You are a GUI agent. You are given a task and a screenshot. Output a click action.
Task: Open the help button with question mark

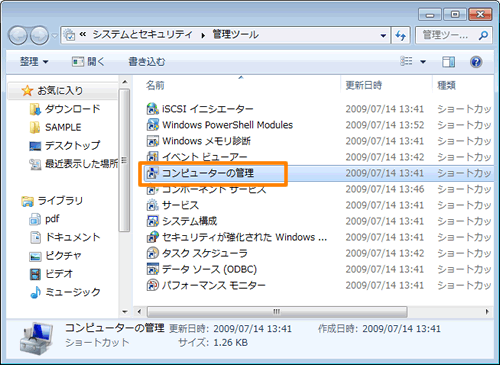476,62
